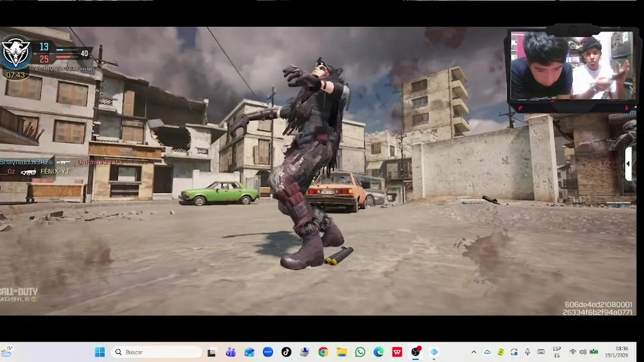Open the Zoom app from taskbar
Viewport: 644px width, 362px height.
(x=268, y=352)
